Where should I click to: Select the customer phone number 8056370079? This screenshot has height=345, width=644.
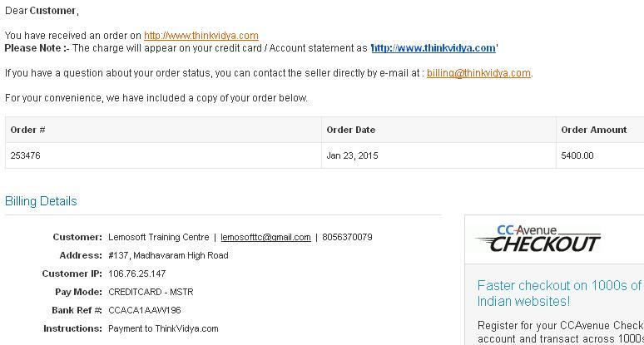click(348, 237)
